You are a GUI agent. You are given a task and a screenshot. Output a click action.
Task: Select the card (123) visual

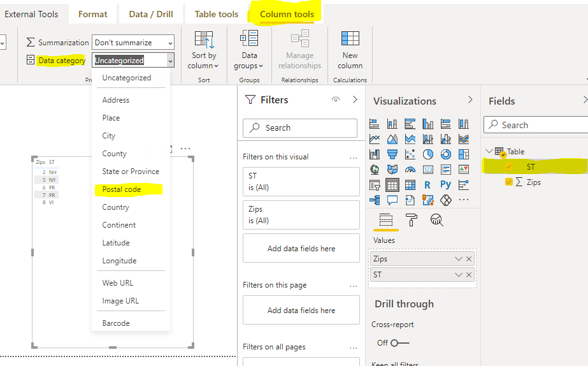[x=428, y=170]
